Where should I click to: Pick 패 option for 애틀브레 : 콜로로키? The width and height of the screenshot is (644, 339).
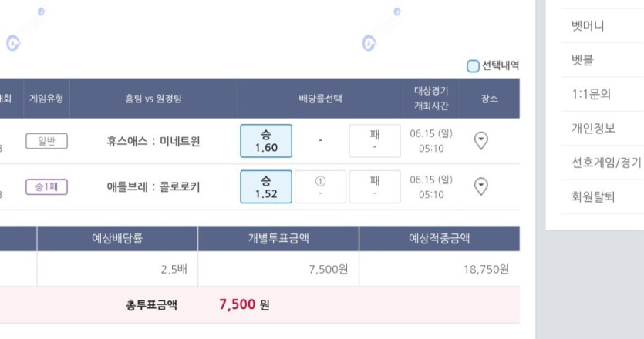pos(375,186)
